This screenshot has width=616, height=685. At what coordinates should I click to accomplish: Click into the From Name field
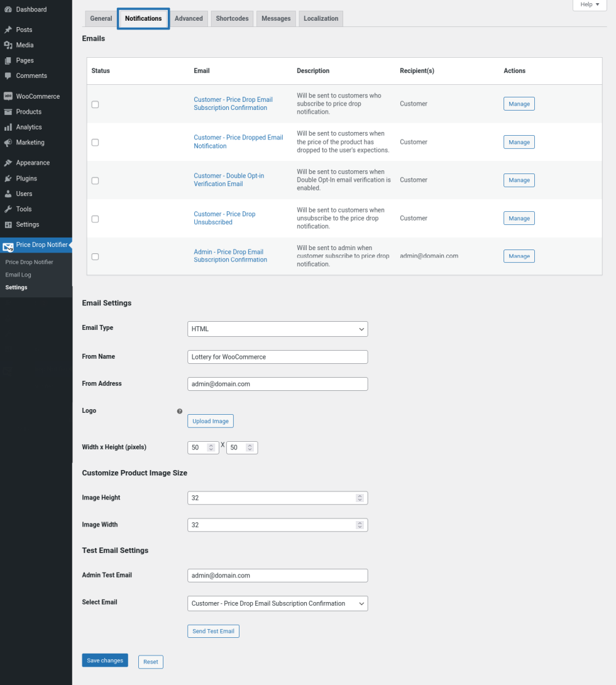tap(277, 357)
